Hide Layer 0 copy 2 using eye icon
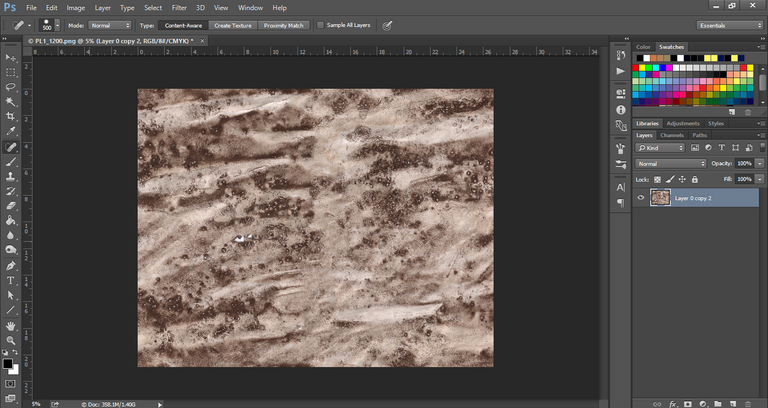The image size is (768, 408). (640, 198)
